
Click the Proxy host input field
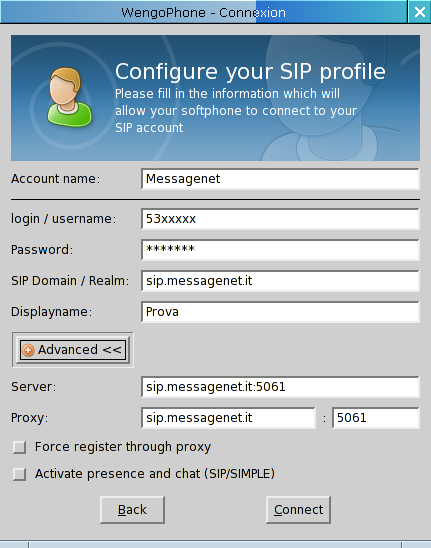click(228, 418)
